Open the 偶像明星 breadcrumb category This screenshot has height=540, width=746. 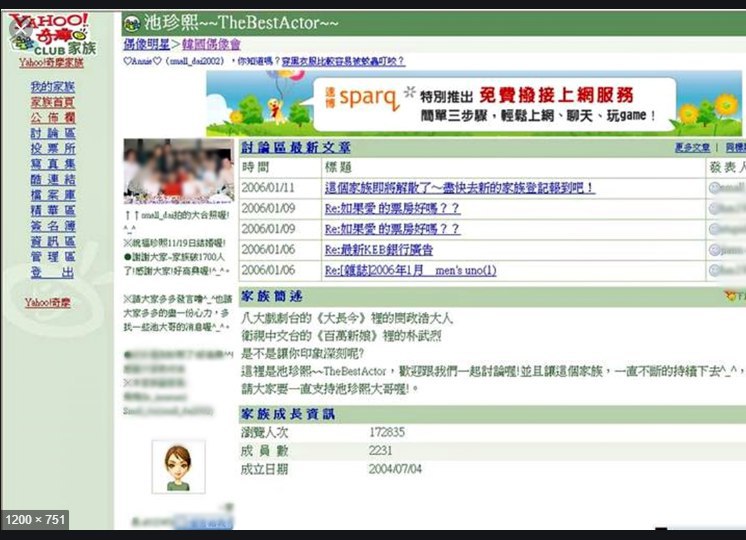point(144,45)
